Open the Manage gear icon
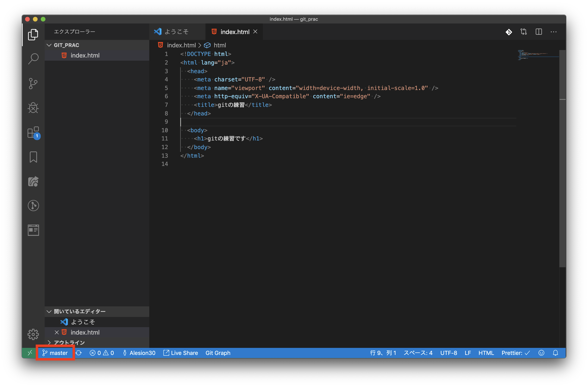The height and width of the screenshot is (387, 588). [x=33, y=334]
